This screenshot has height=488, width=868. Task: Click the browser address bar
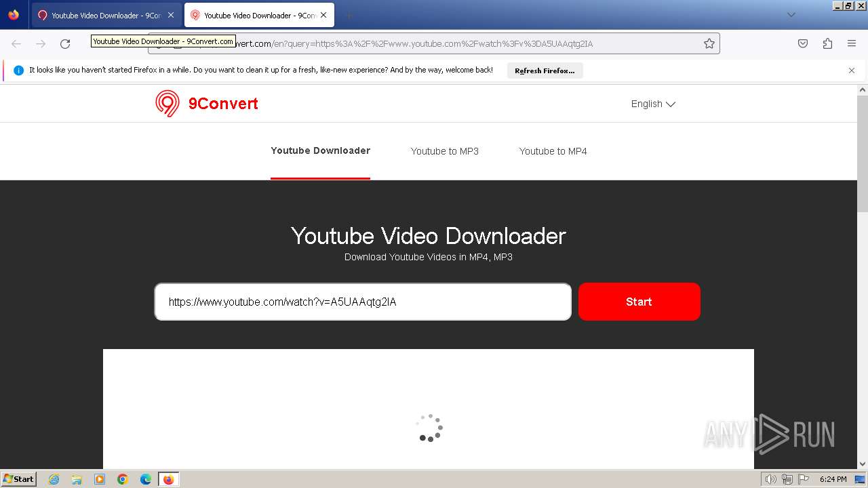pyautogui.click(x=434, y=43)
